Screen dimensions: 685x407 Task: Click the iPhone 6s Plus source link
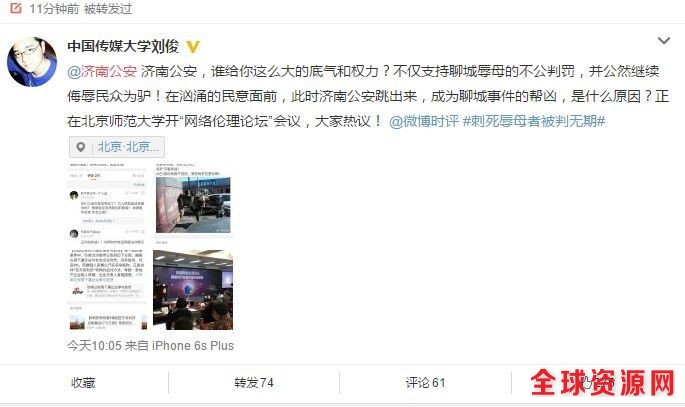[x=193, y=345]
